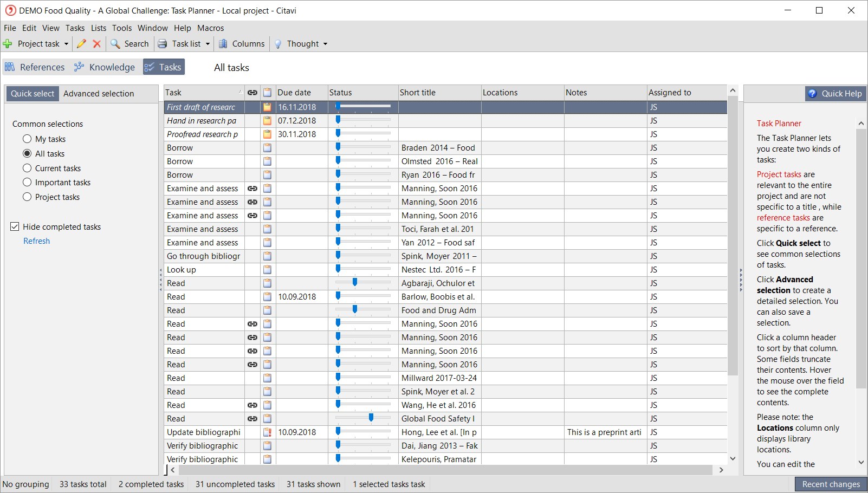Image resolution: width=868 pixels, height=493 pixels.
Task: Click the pencil edit task icon
Action: pos(81,44)
